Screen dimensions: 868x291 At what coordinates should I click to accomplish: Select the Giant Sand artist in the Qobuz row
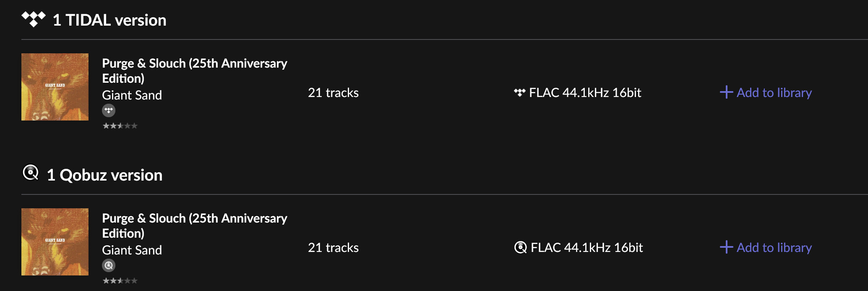132,250
